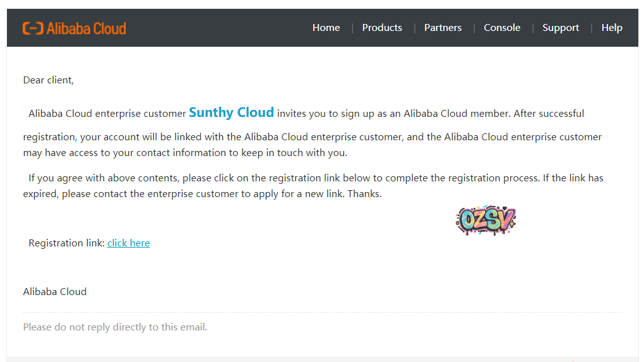Image resolution: width=644 pixels, height=362 pixels.
Task: Open the Home menu item
Action: pyautogui.click(x=326, y=28)
